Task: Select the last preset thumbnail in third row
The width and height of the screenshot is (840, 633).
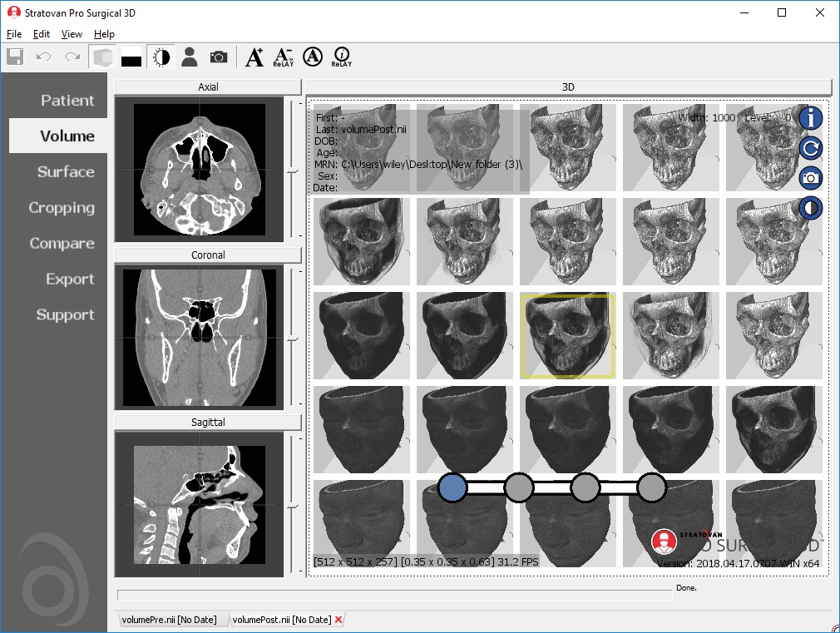Action: click(x=774, y=336)
